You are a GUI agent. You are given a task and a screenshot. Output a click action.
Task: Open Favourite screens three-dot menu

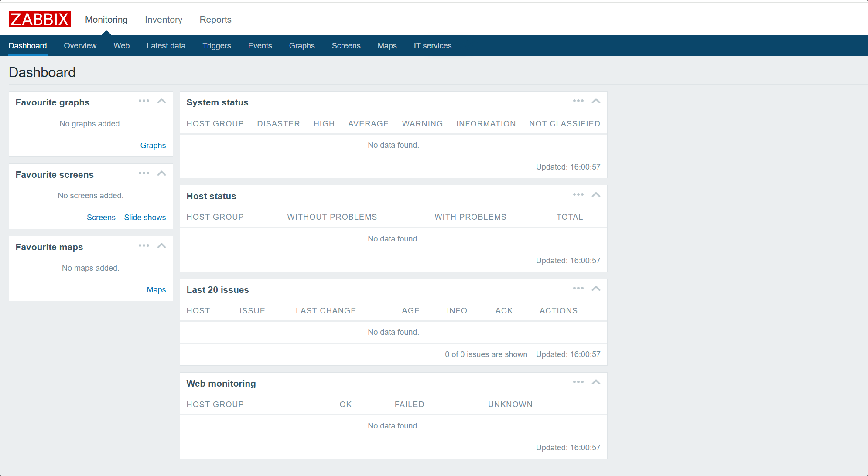click(x=144, y=173)
